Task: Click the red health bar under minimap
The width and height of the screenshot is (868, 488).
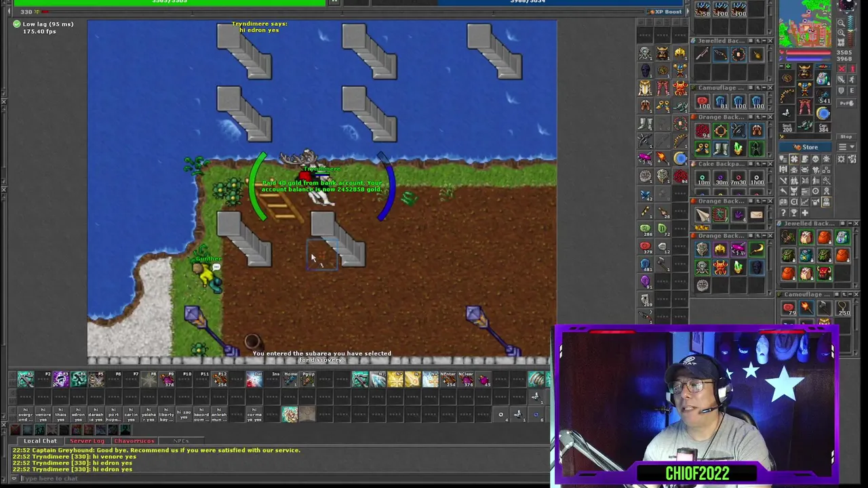Action: tap(808, 52)
